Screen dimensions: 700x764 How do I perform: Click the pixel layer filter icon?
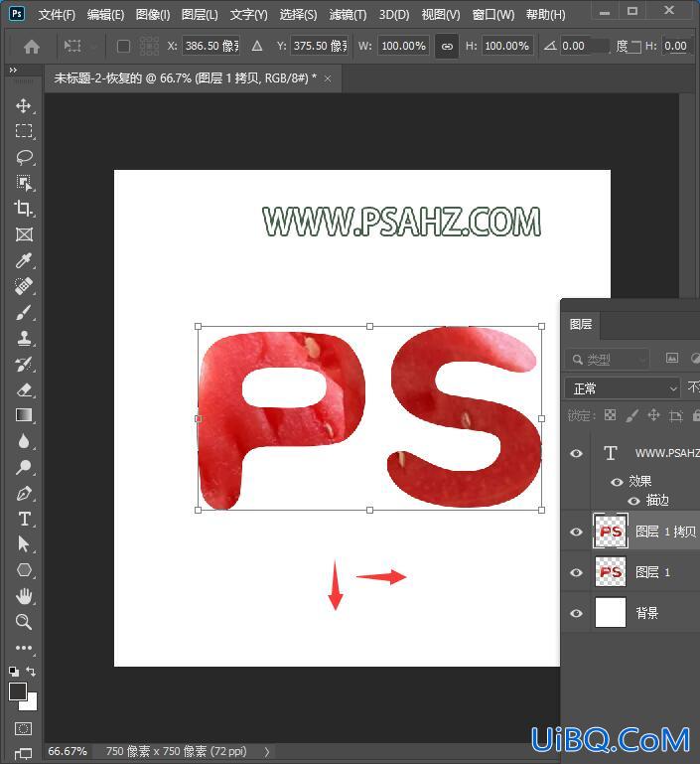(672, 359)
